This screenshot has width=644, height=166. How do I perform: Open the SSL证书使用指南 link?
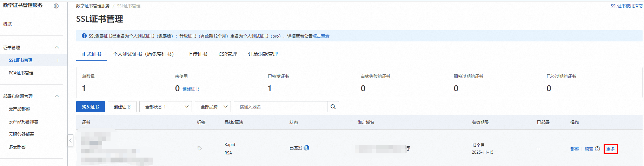tap(626, 6)
